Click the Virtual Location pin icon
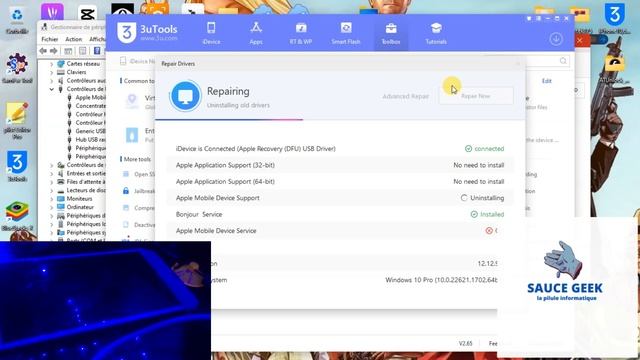 (x=132, y=101)
